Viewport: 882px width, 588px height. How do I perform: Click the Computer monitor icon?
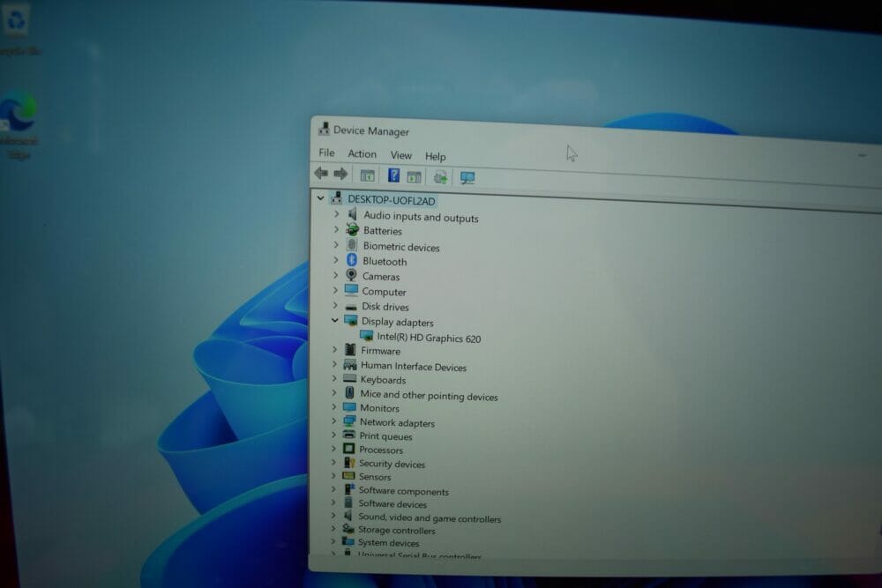[351, 289]
